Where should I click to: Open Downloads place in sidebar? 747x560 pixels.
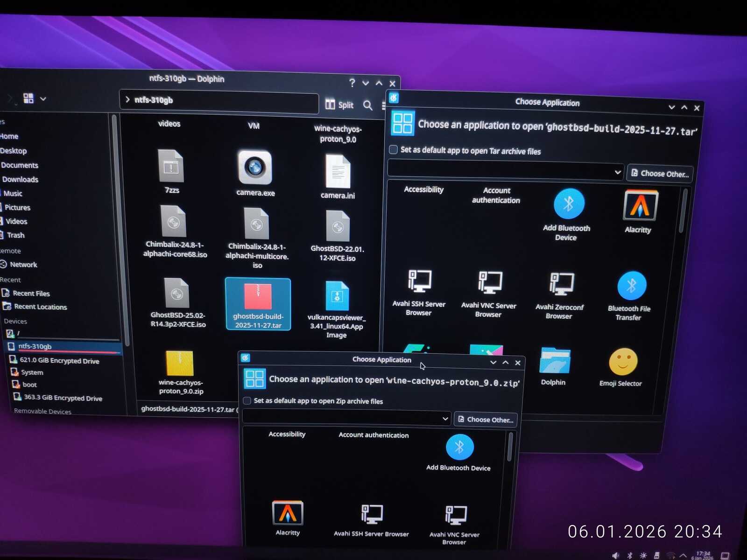(20, 179)
